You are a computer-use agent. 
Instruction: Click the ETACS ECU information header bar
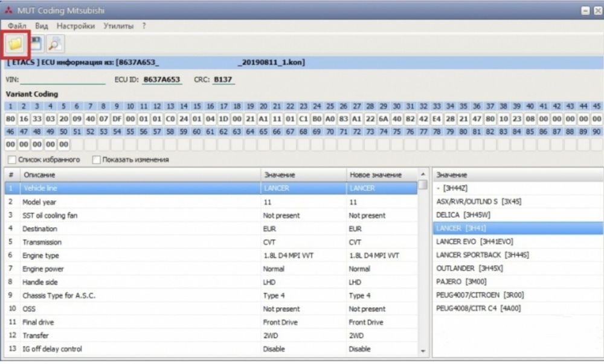[x=304, y=62]
